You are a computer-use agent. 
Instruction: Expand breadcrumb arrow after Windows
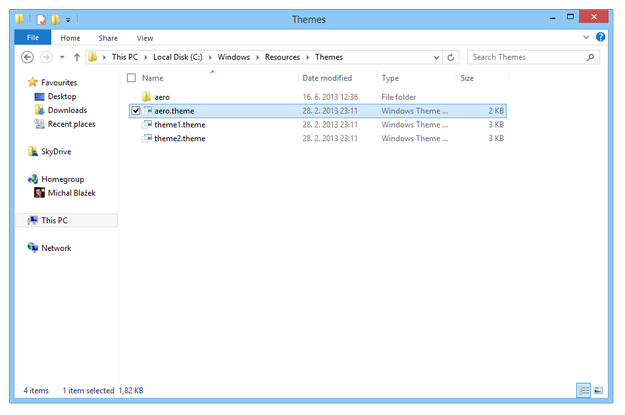point(257,57)
